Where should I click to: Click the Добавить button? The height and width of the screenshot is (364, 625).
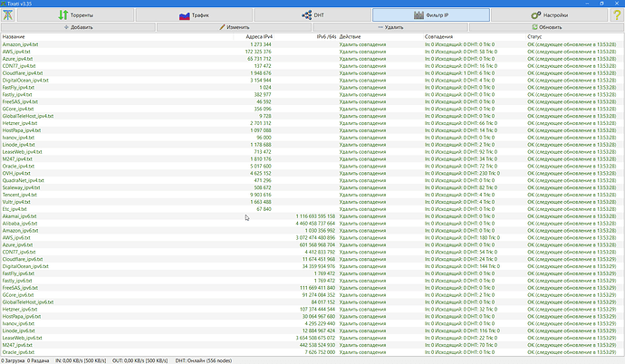click(78, 27)
